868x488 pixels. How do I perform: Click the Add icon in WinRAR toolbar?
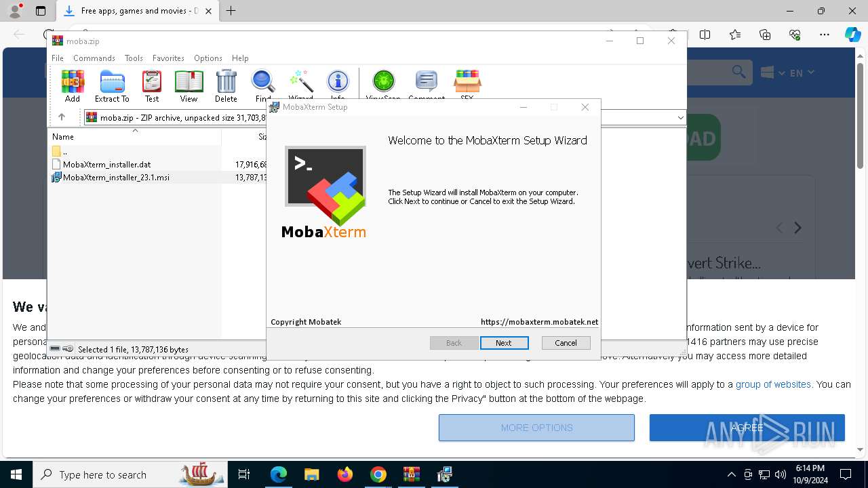coord(73,86)
